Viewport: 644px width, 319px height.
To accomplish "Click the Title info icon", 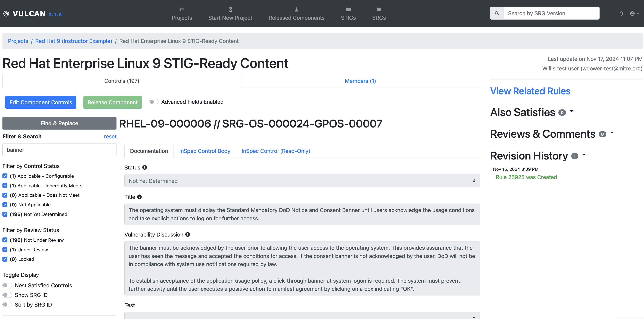I will pos(139,197).
